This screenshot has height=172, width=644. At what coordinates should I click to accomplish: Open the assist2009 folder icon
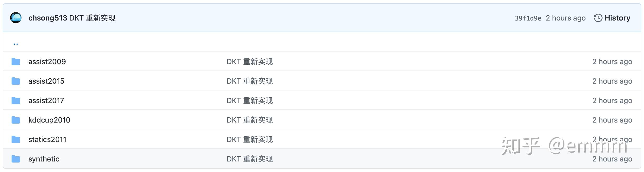pos(16,61)
